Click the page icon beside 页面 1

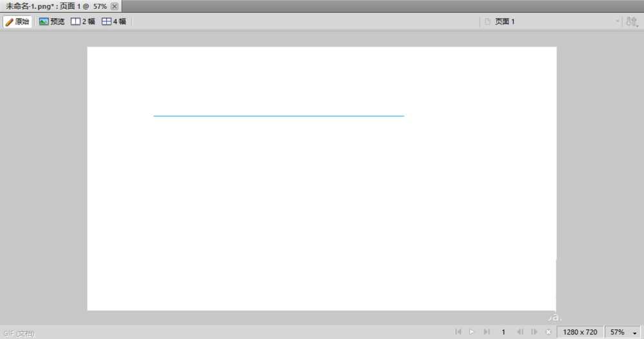[x=488, y=21]
